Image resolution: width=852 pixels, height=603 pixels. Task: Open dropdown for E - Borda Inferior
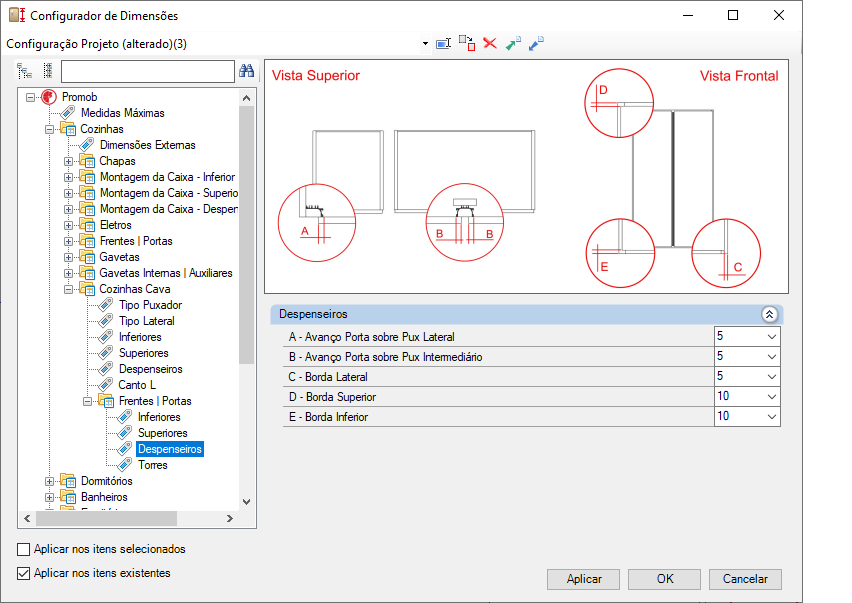coord(772,417)
